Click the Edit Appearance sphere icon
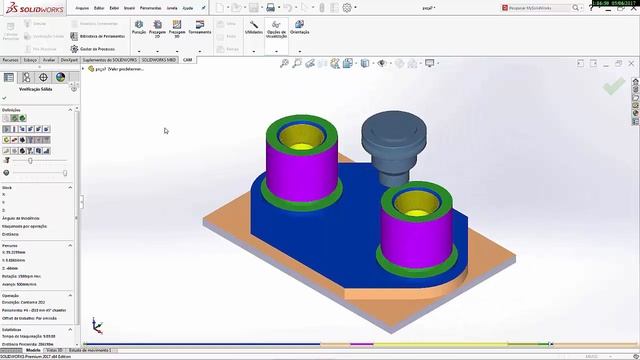 point(399,63)
